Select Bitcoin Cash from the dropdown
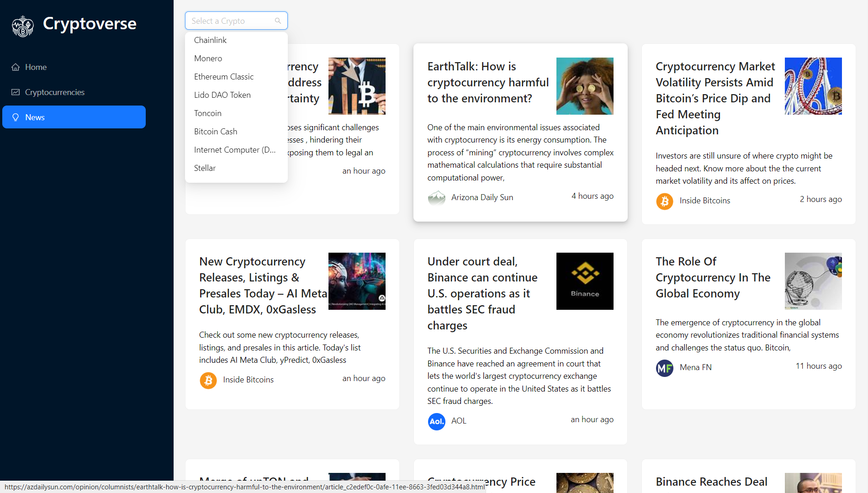The width and height of the screenshot is (868, 493). [216, 131]
